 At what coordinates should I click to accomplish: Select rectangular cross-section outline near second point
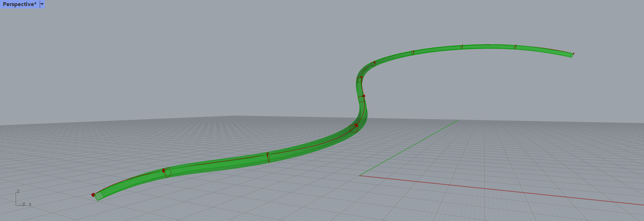168,173
